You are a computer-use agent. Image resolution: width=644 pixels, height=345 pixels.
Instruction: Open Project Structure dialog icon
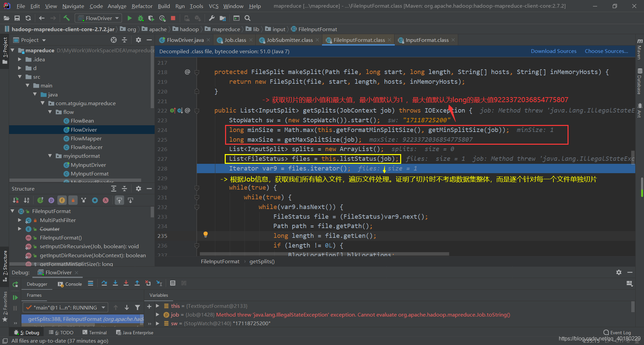[x=223, y=18]
